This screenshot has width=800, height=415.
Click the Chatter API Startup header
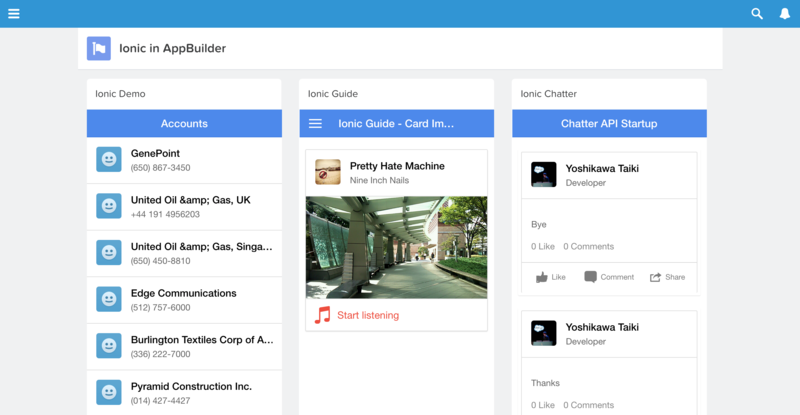point(609,124)
